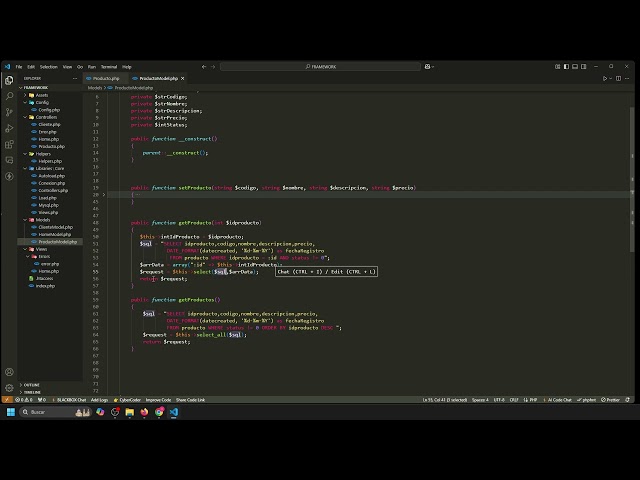Open Config.php in the explorer
This screenshot has width=640, height=480.
click(49, 110)
